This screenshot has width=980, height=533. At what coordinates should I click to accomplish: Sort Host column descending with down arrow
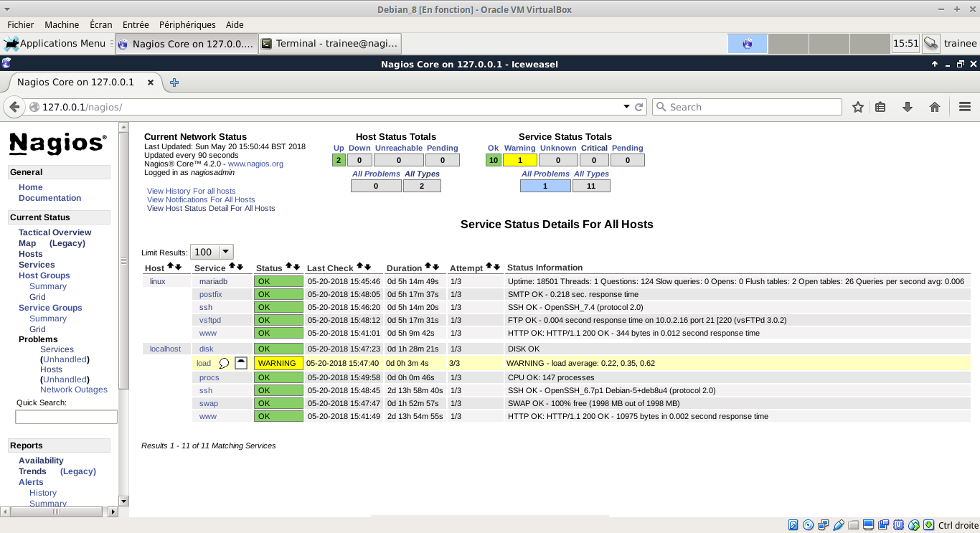click(177, 267)
